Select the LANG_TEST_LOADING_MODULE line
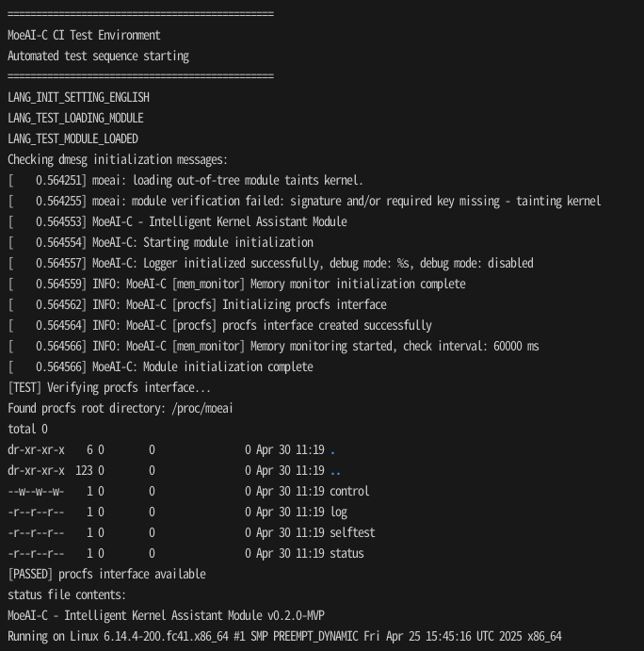Viewport: 644px width, 651px height. [75, 119]
